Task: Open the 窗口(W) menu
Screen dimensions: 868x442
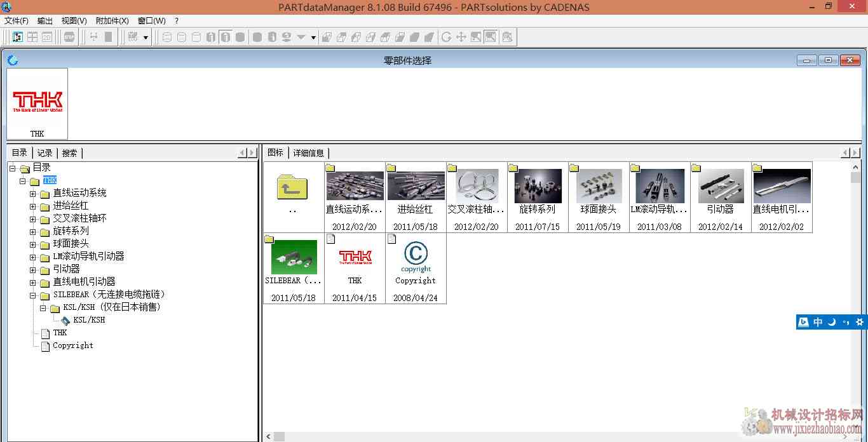Action: (151, 21)
